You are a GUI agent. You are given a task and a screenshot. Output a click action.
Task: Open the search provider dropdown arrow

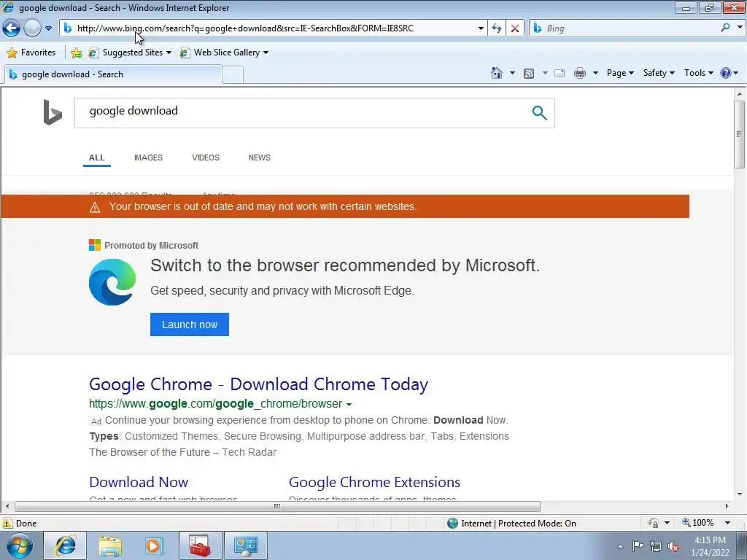click(x=740, y=28)
